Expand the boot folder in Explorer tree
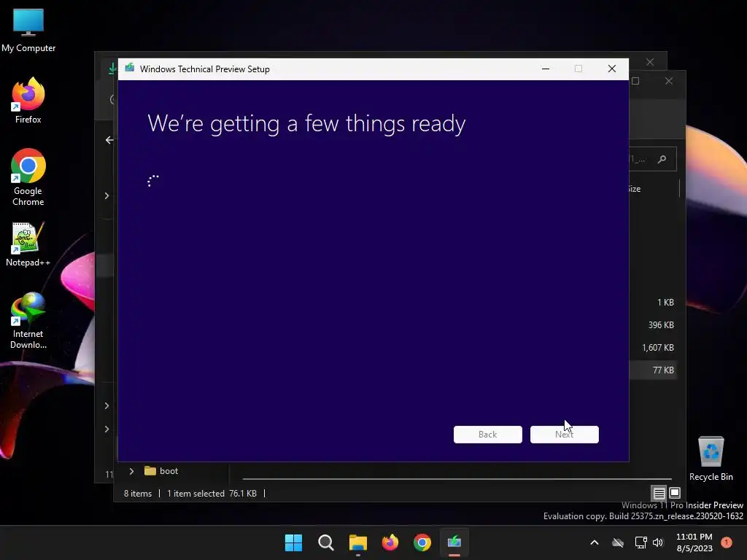The width and height of the screenshot is (747, 560). tap(132, 471)
